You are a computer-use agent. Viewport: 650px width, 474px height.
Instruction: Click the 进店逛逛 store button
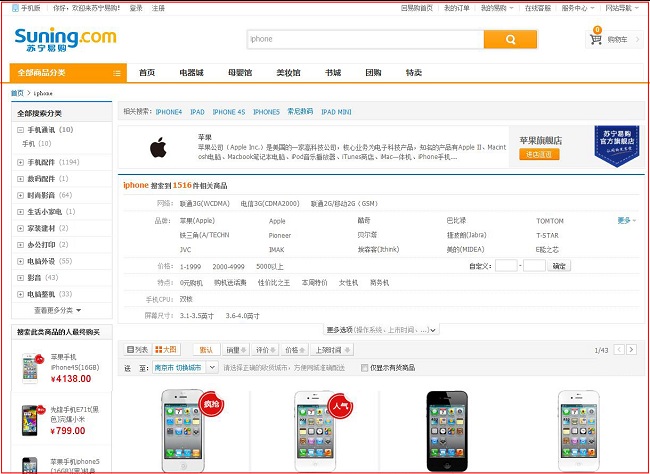[539, 154]
